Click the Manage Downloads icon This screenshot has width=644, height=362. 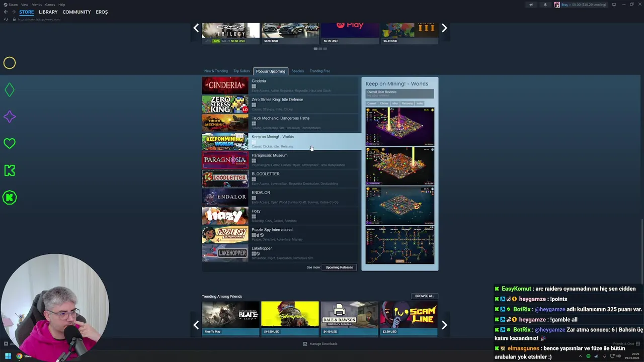click(305, 344)
